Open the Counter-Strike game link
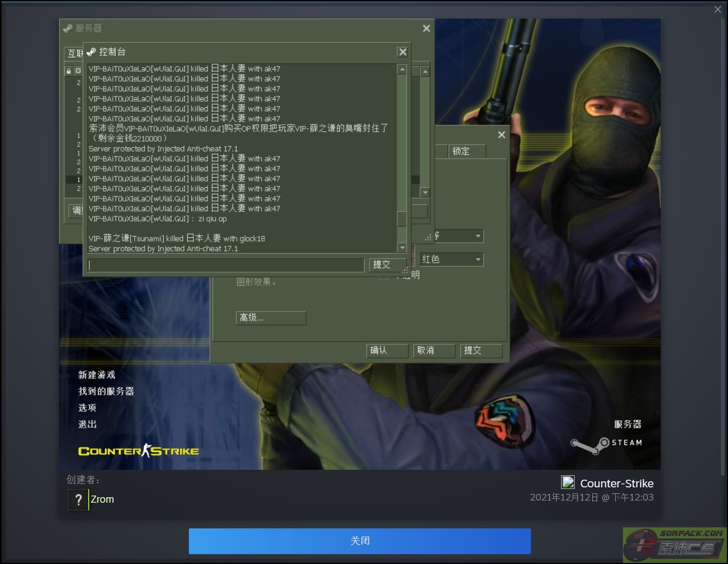 pyautogui.click(x=617, y=484)
